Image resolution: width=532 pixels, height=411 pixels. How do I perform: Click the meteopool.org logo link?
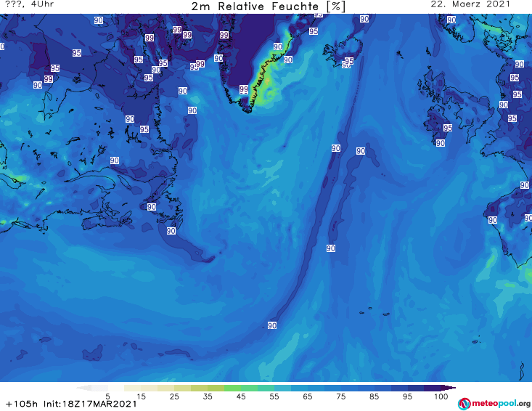[x=494, y=404]
